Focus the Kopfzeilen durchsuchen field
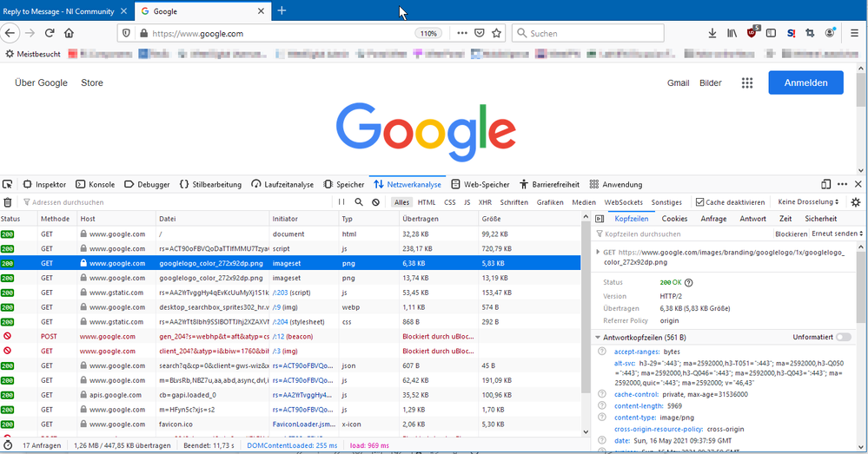The image size is (868, 454). coord(684,234)
